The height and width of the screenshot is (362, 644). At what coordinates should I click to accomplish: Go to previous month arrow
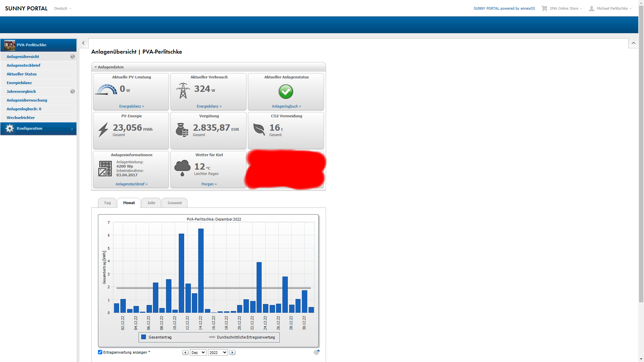click(x=185, y=353)
